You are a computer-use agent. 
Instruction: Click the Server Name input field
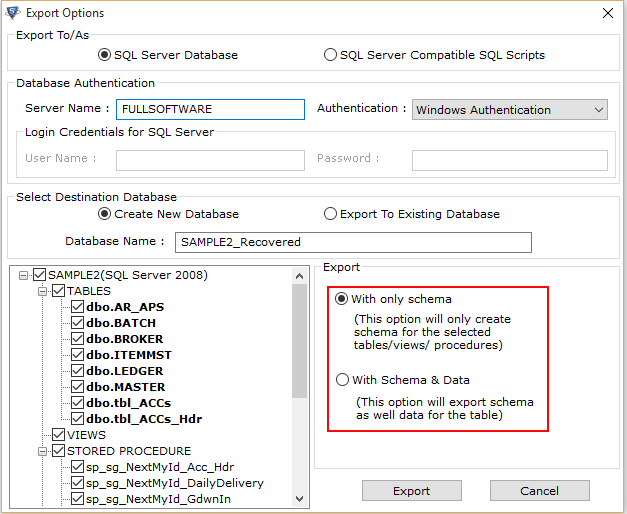tap(210, 110)
